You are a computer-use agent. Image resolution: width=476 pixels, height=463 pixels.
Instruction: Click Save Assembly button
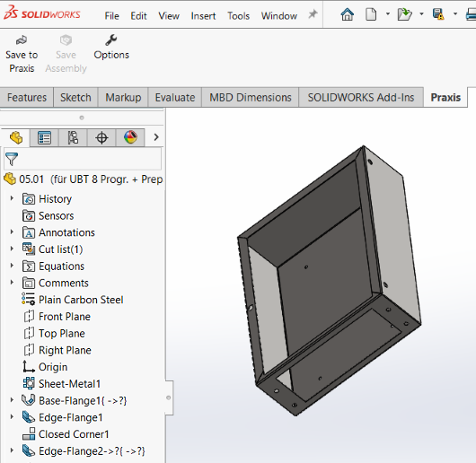click(66, 54)
